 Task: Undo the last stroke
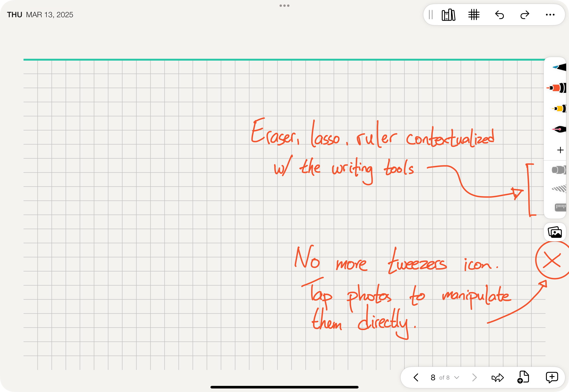pos(499,15)
